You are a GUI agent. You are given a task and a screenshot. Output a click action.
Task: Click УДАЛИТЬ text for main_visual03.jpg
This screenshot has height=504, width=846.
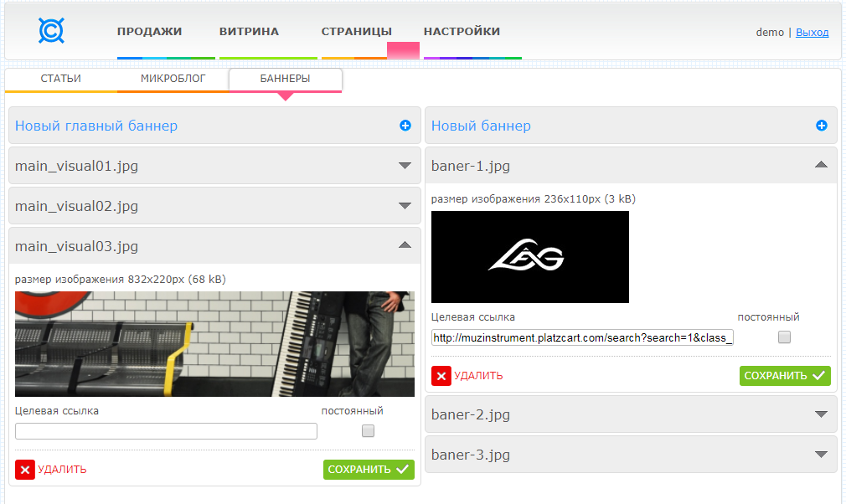pos(62,470)
